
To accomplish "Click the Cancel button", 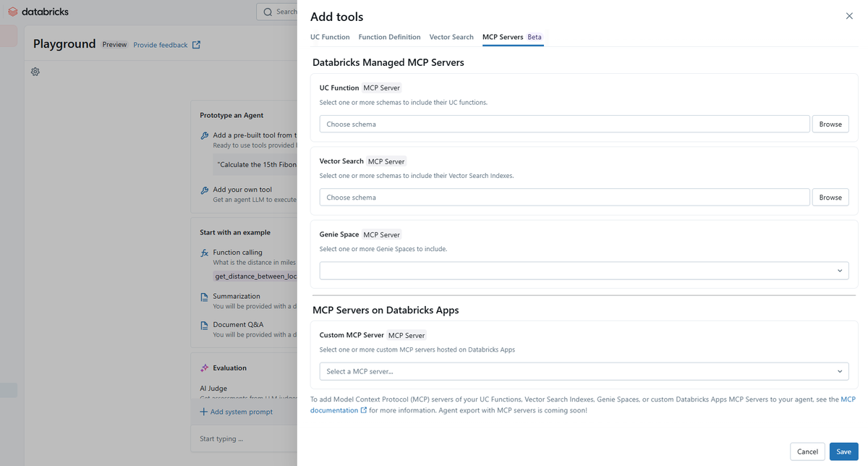I will 807,452.
